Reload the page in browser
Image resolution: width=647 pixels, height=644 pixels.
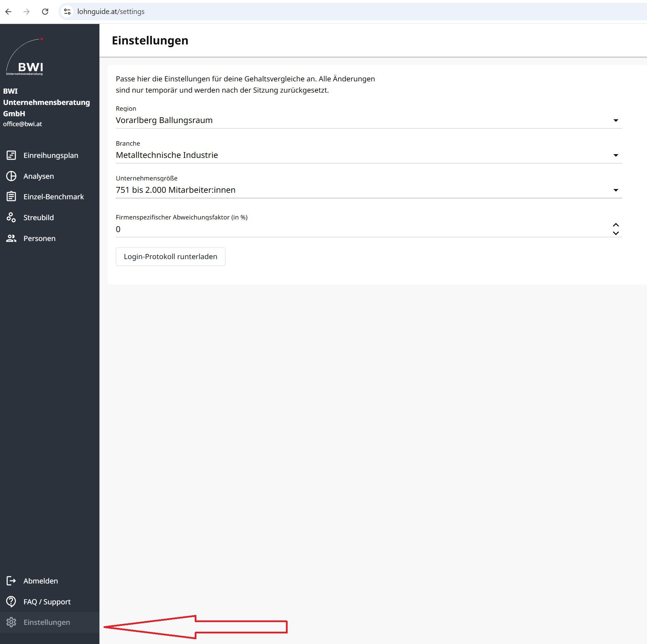click(x=45, y=12)
